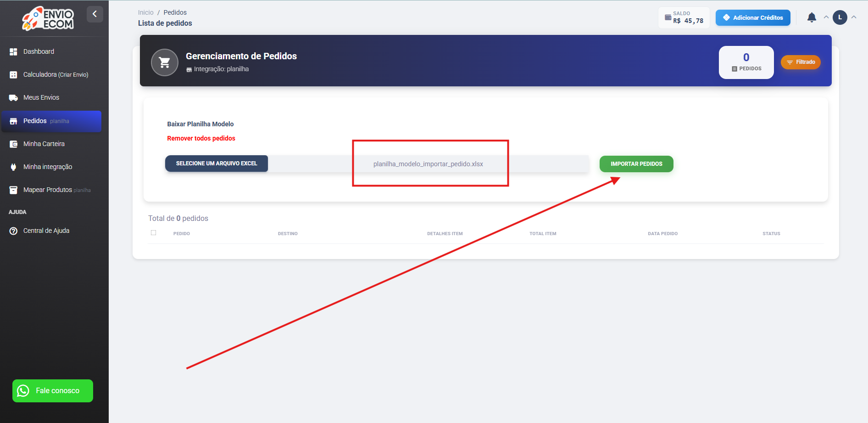
Task: Click the wallet icon beside Saldo
Action: click(x=668, y=17)
